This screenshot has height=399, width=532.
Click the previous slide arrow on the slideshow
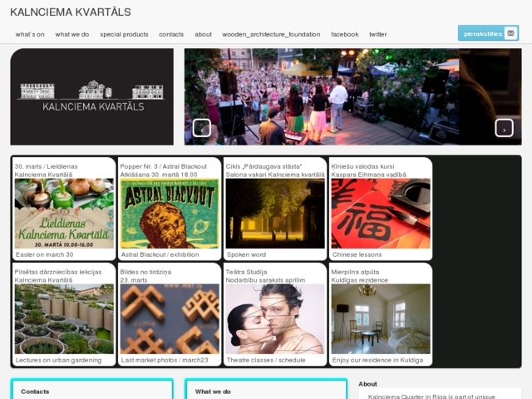(201, 128)
